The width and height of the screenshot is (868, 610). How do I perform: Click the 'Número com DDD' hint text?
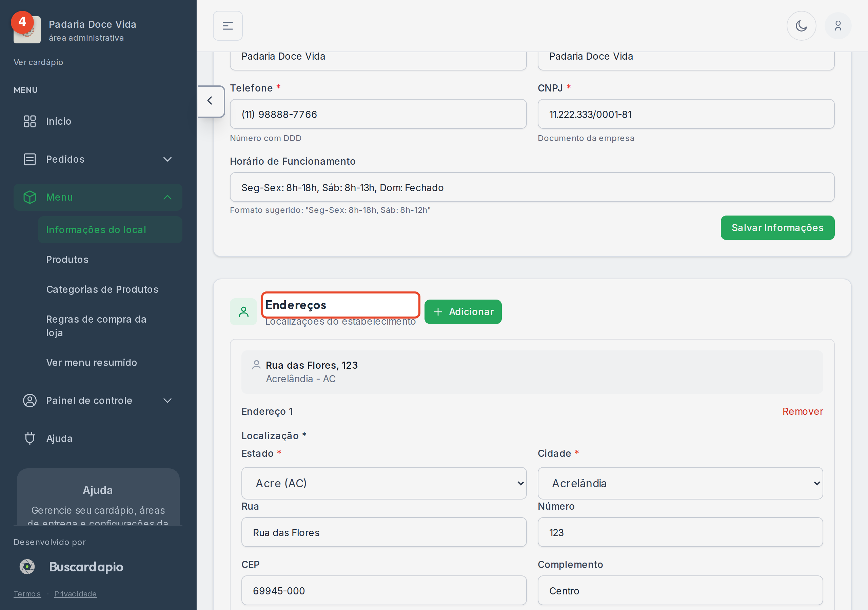[x=266, y=138]
